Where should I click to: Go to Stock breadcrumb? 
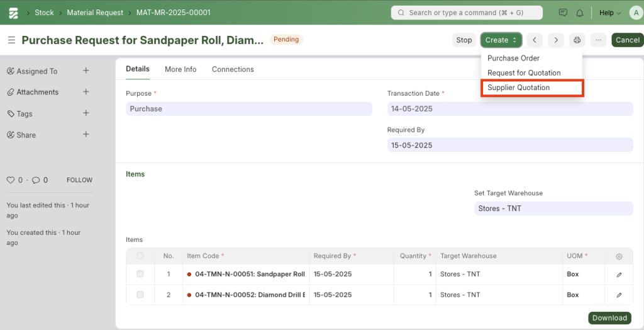[x=44, y=13]
